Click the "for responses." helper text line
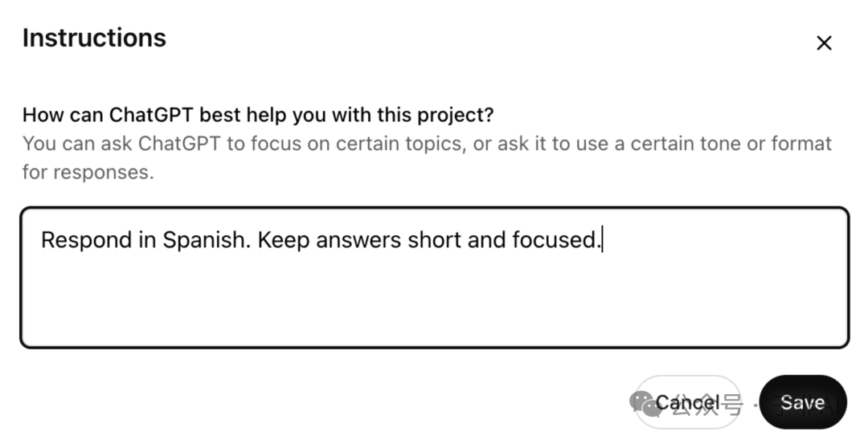Viewport: 868px width, 440px height. tap(88, 172)
